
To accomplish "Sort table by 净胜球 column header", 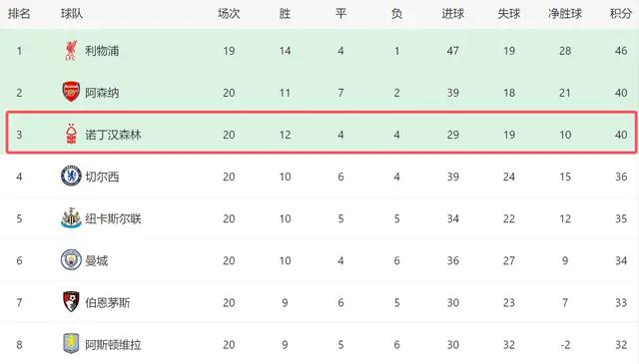I will click(565, 13).
